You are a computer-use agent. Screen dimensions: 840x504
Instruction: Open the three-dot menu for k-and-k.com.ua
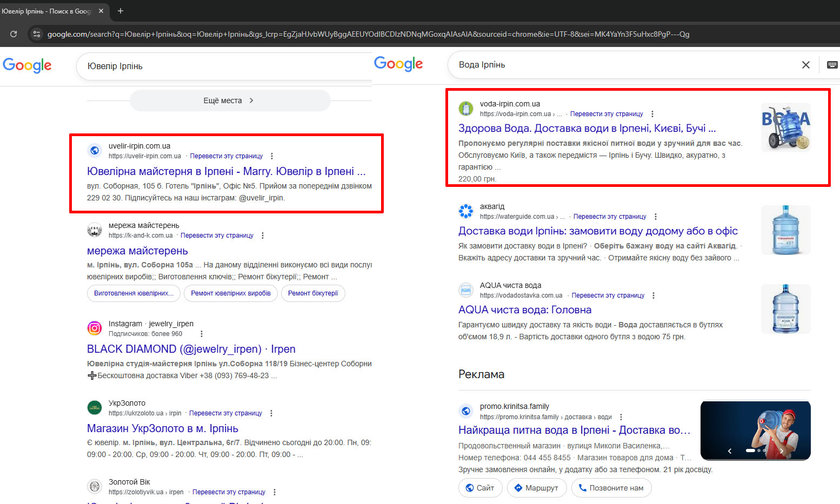(263, 236)
